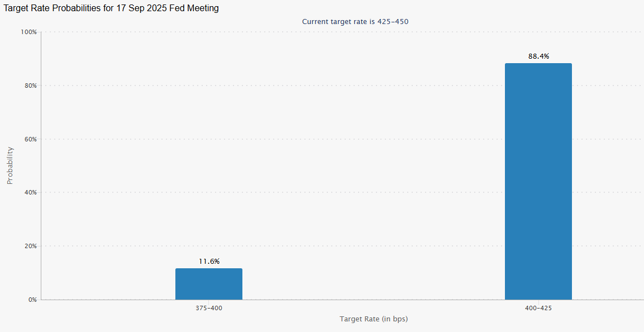The width and height of the screenshot is (644, 332).
Task: Select the 11.6% data label
Action: tap(209, 262)
